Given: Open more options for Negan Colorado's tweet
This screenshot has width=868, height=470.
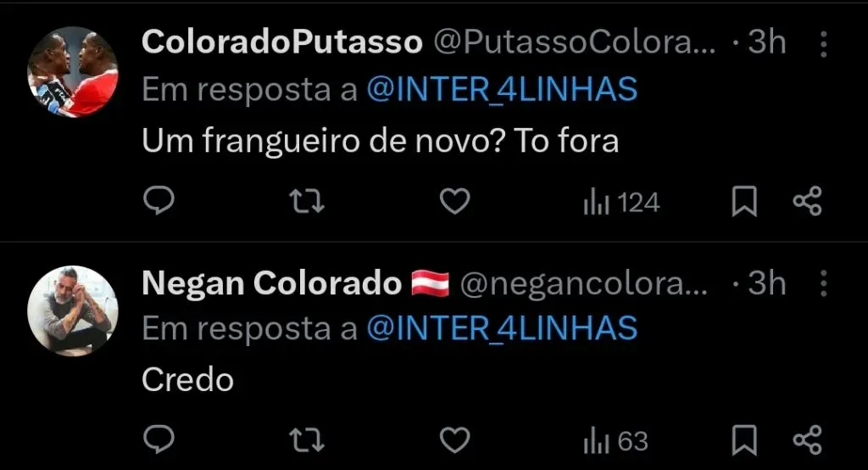Looking at the screenshot, I should [823, 283].
